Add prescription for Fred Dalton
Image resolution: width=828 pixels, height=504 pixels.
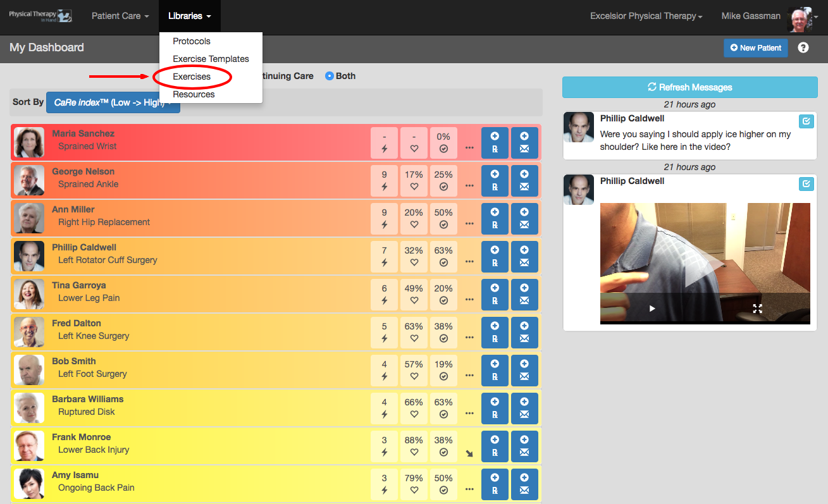(495, 332)
